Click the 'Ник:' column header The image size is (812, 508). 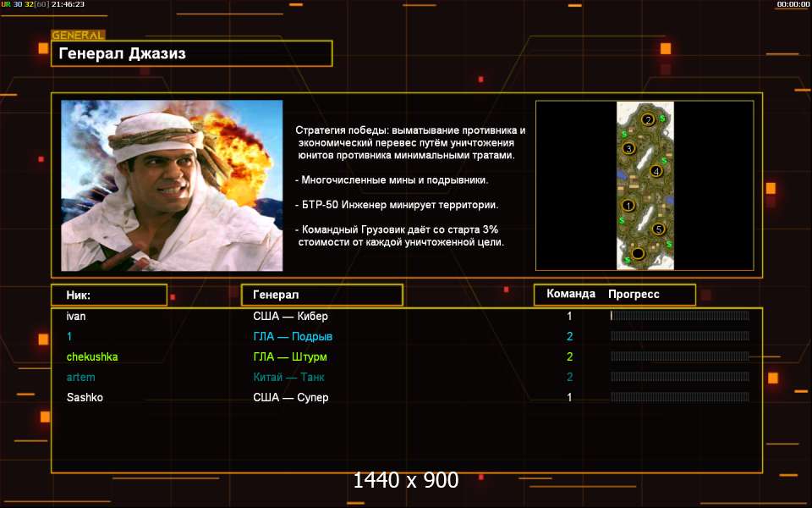(x=109, y=295)
